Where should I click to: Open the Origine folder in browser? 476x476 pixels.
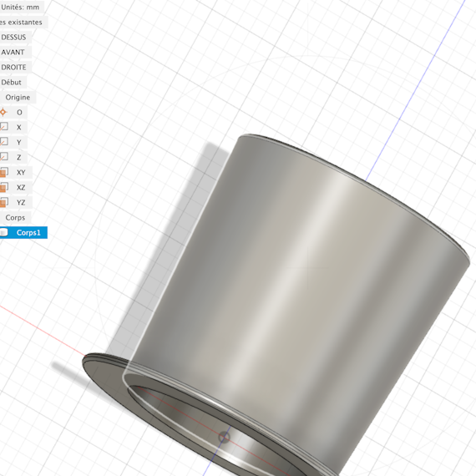(18, 98)
